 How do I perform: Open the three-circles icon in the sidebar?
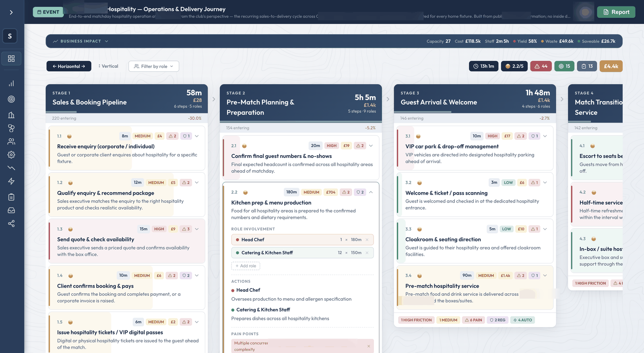[x=11, y=128]
